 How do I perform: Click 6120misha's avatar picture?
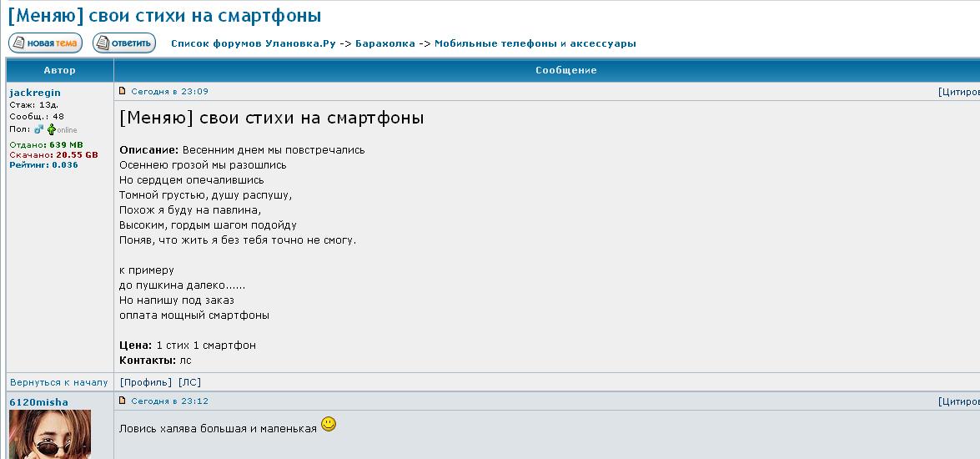[50, 435]
